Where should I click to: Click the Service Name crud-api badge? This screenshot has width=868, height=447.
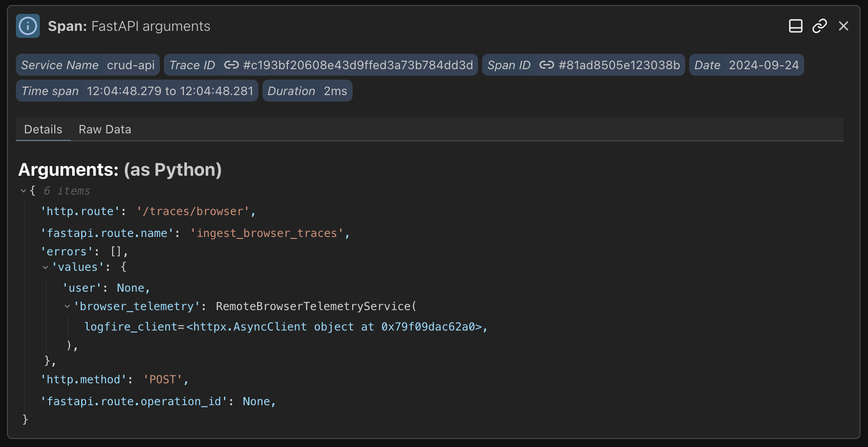88,65
